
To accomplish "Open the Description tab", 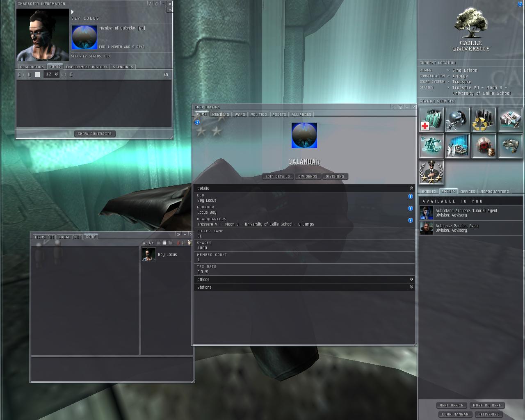I will coord(32,67).
